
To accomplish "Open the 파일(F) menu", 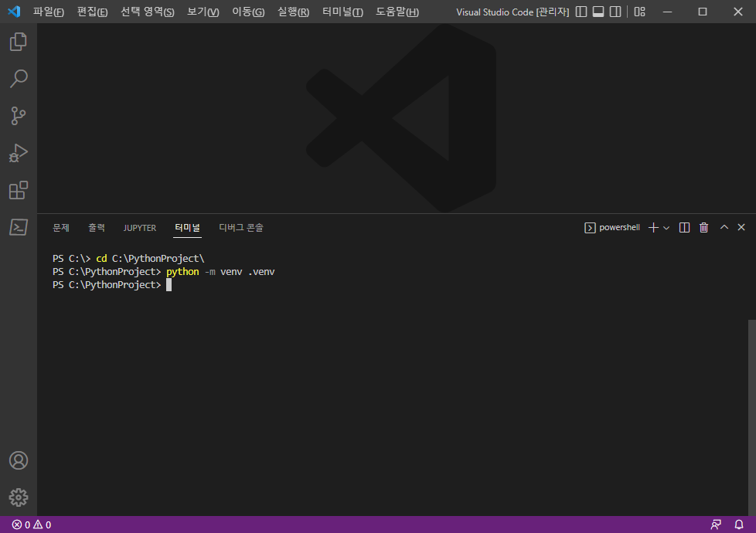I will (48, 12).
